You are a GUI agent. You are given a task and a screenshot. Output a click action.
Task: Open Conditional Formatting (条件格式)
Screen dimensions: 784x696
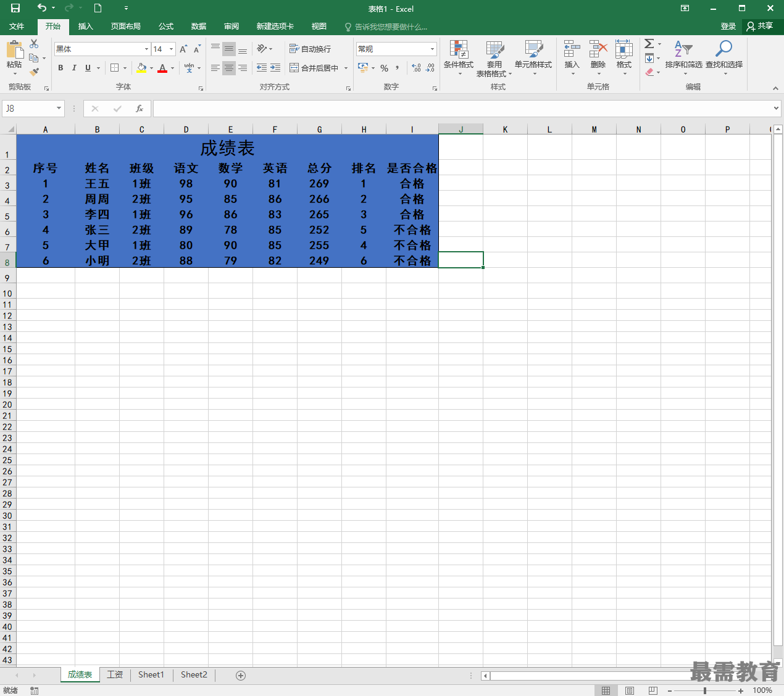click(459, 59)
